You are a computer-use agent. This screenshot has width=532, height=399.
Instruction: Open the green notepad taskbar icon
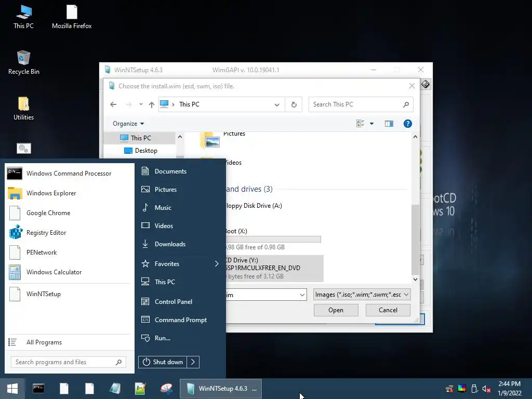140,389
